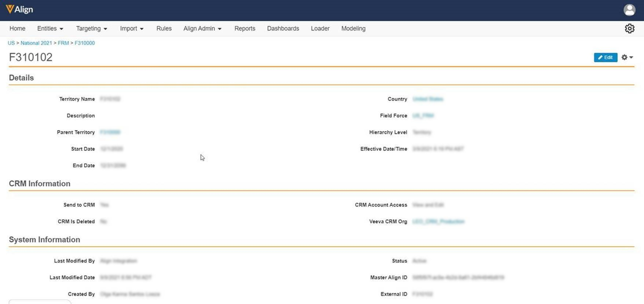
Task: Click the Edit button
Action: (x=605, y=57)
